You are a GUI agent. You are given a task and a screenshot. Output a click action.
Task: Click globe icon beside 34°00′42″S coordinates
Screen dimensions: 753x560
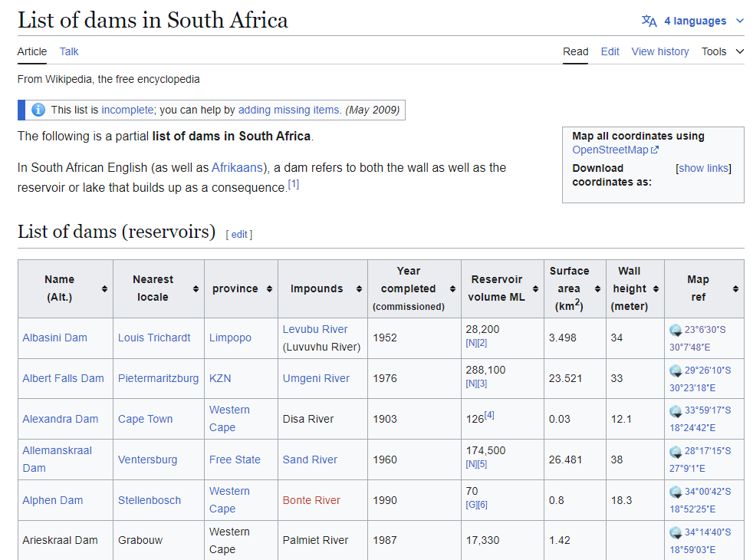(x=676, y=492)
